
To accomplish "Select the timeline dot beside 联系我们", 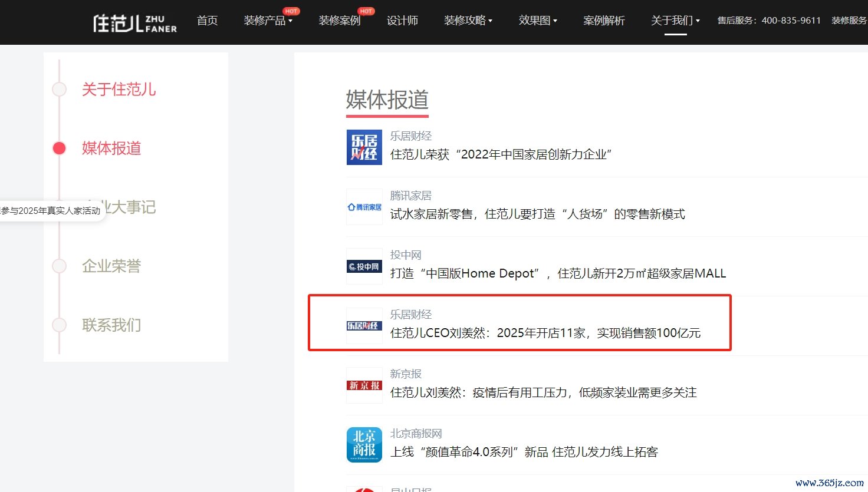I will [60, 325].
